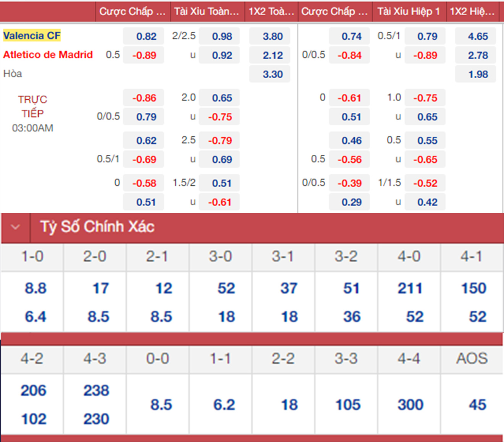Pick full-time draw odds 3.30
Viewport: 504px width, 442px height.
point(272,74)
